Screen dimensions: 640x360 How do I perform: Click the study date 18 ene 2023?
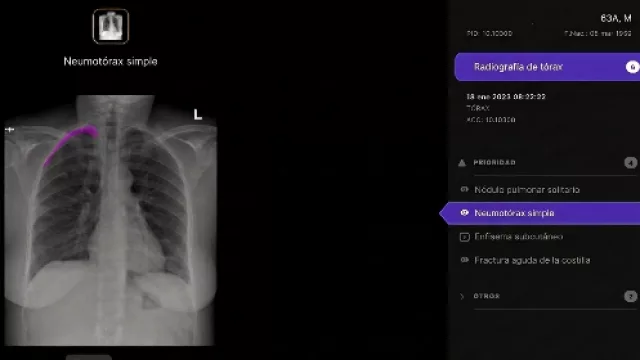[506, 97]
